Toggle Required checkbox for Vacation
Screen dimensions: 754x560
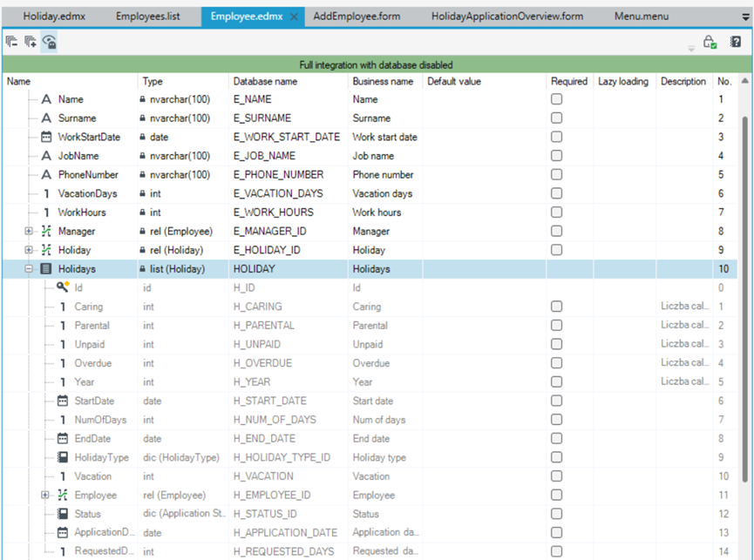click(556, 476)
